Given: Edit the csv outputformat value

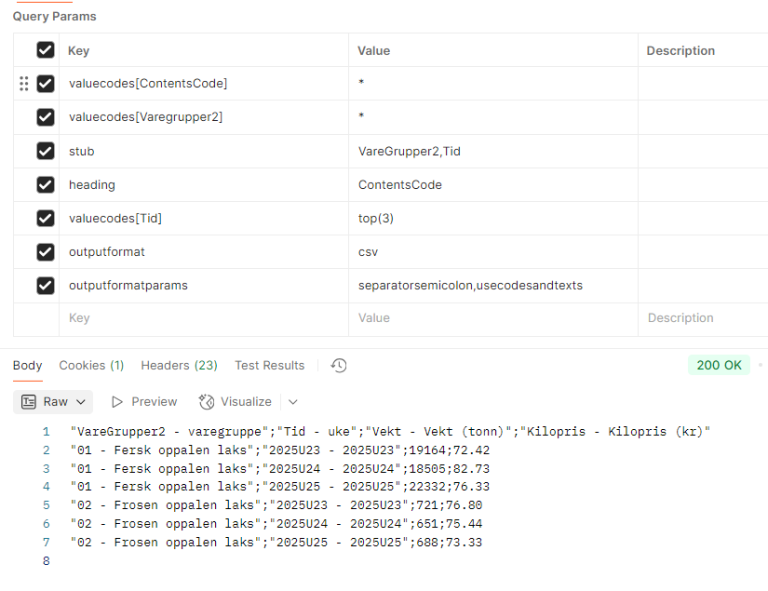Looking at the screenshot, I should 497,252.
